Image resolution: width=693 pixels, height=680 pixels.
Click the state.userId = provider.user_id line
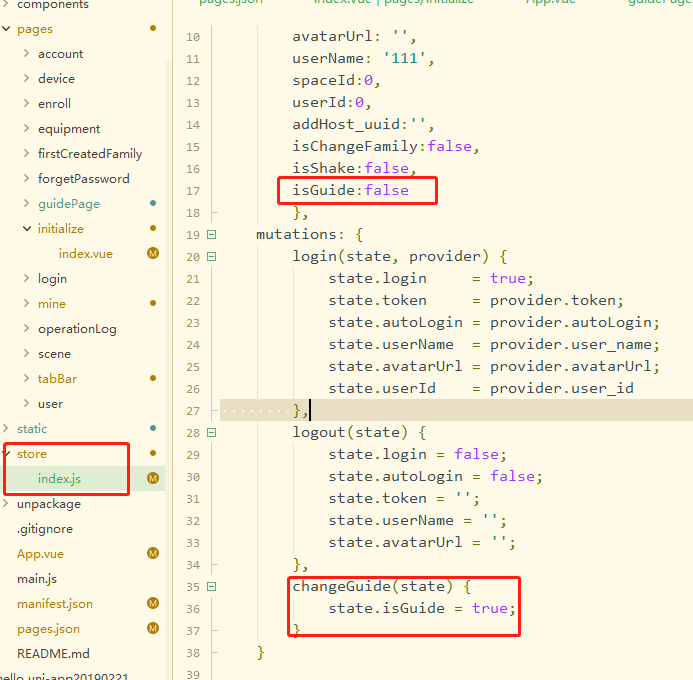(x=481, y=388)
